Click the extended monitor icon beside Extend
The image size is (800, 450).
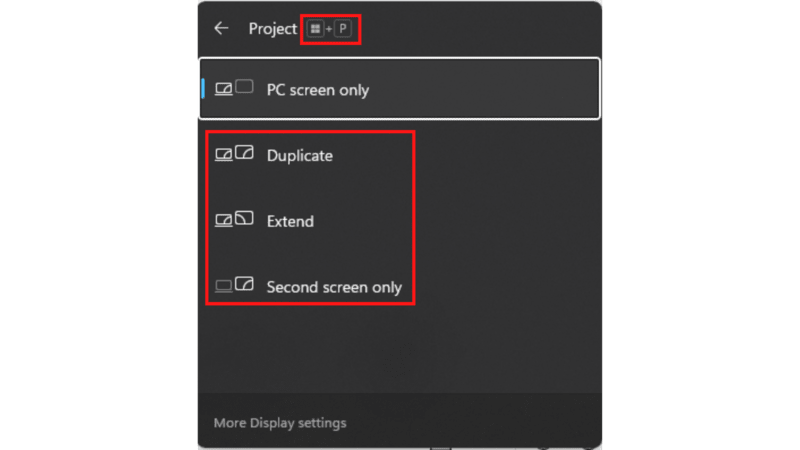click(x=244, y=218)
